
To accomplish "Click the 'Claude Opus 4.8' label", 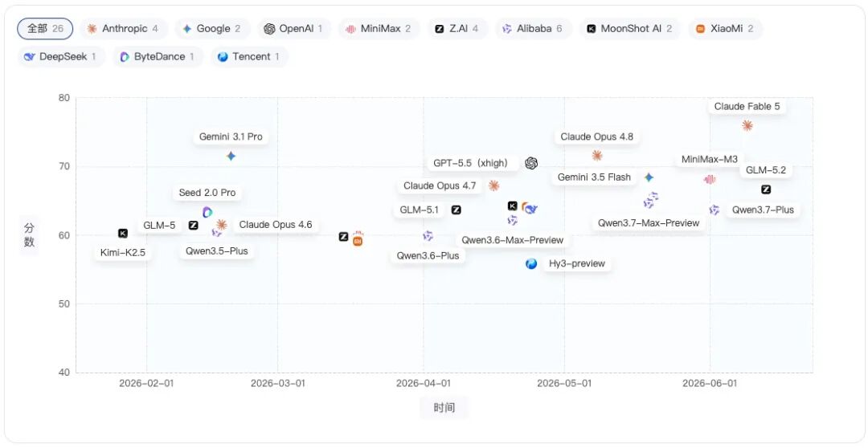I will [x=596, y=136].
